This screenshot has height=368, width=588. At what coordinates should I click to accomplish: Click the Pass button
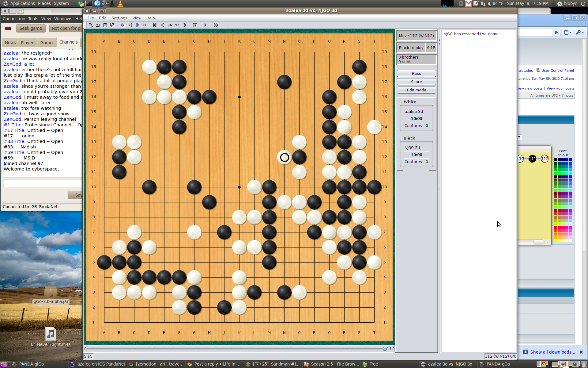click(416, 73)
